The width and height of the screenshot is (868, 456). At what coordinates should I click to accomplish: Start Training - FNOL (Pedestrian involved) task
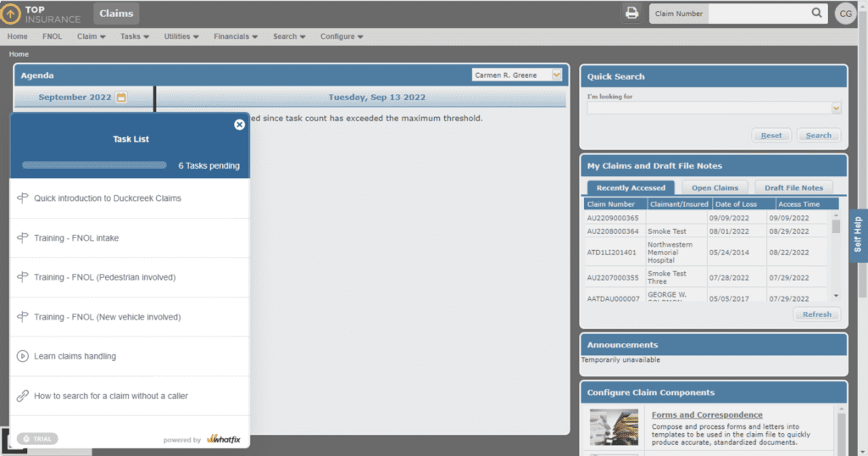click(130, 277)
